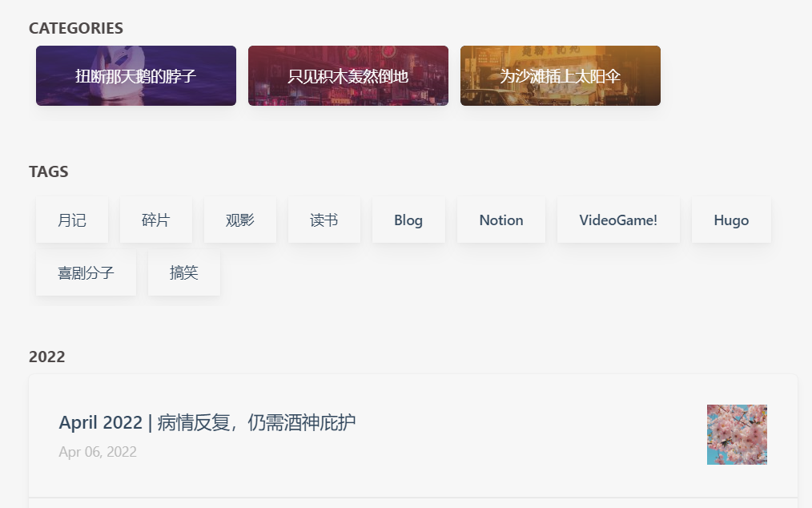Image resolution: width=812 pixels, height=508 pixels.
Task: Select the 观影 tag
Action: [239, 220]
